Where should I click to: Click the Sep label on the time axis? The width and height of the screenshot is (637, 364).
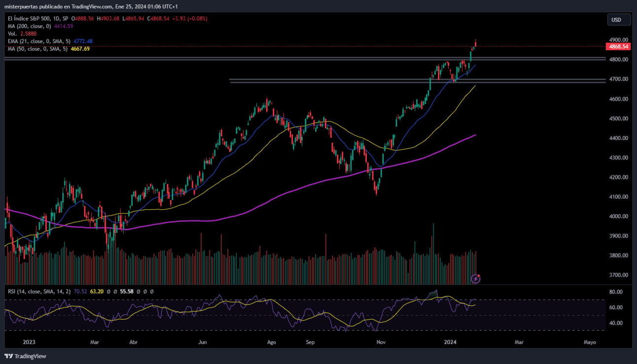pyautogui.click(x=310, y=341)
